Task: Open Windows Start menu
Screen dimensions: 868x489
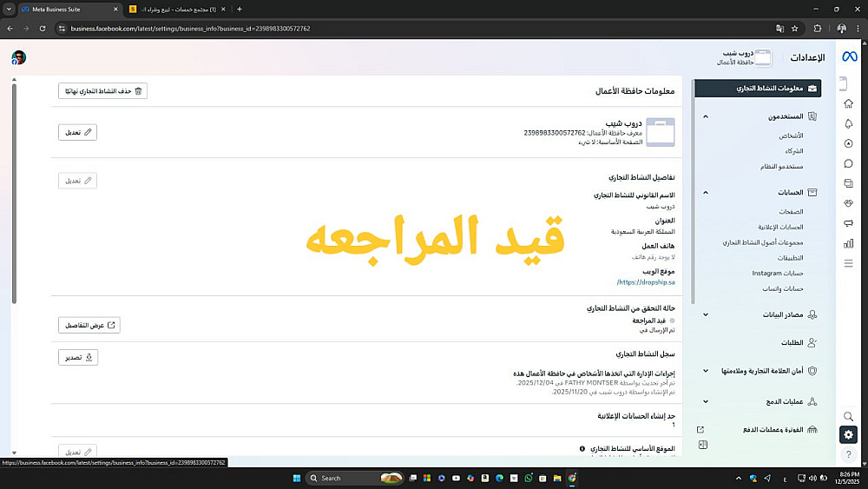Action: coord(297,478)
